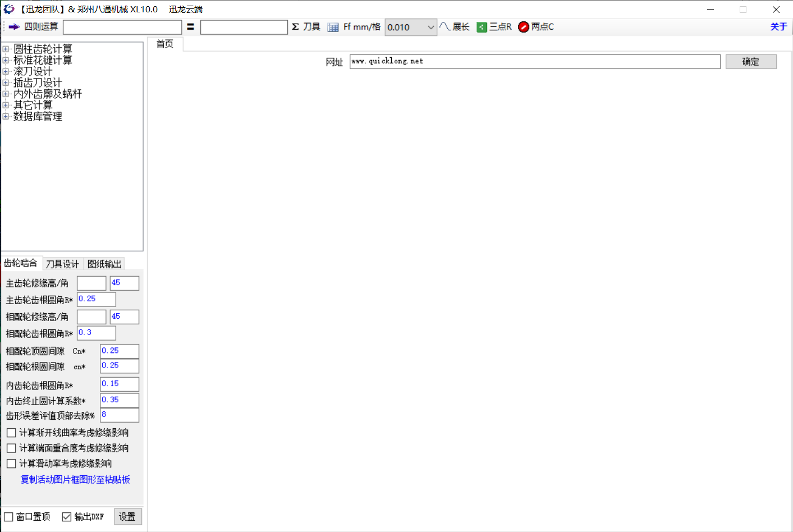This screenshot has width=793, height=532.
Task: Open the 关于 about link
Action: [778, 27]
